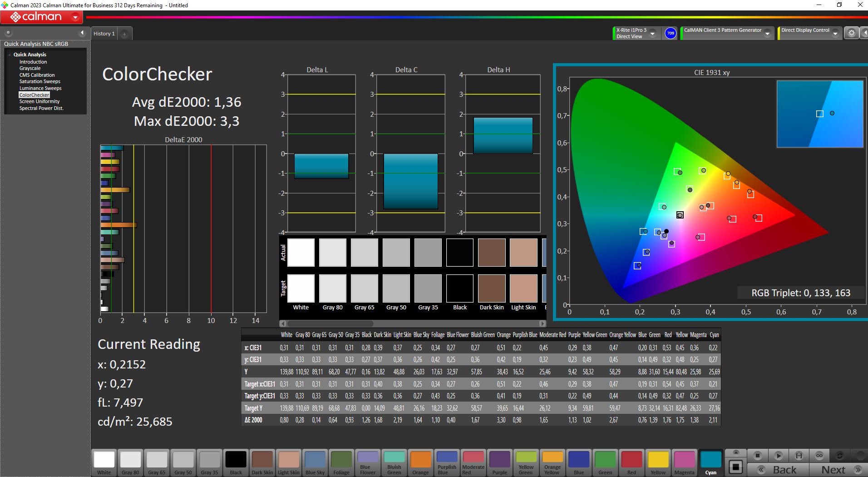Collapse the Quick Analysis tree node

point(10,55)
